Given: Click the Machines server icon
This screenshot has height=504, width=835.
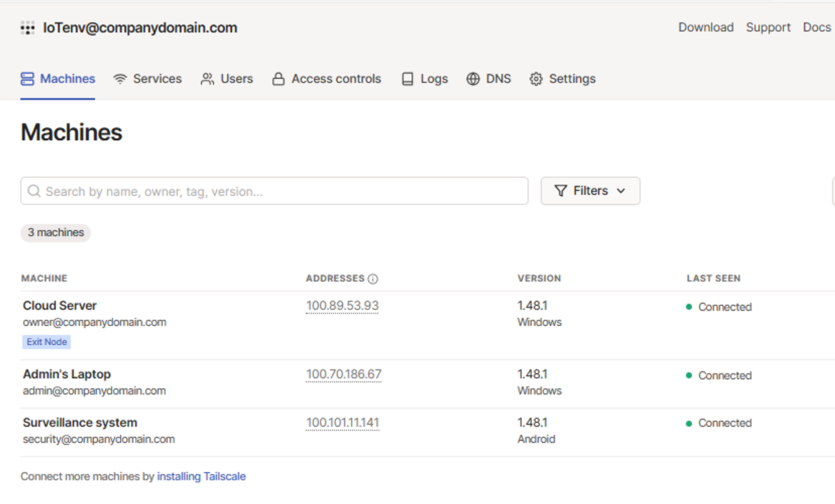Looking at the screenshot, I should [27, 79].
